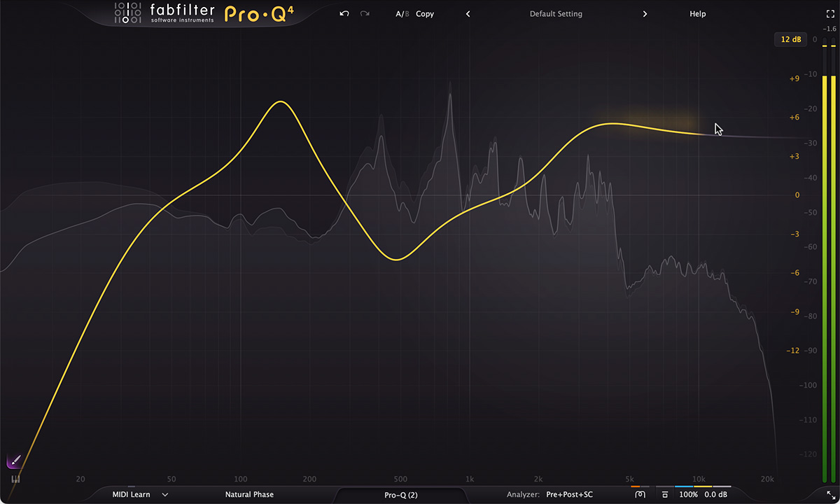
Task: Click the +9 gain scale label
Action: click(x=794, y=79)
